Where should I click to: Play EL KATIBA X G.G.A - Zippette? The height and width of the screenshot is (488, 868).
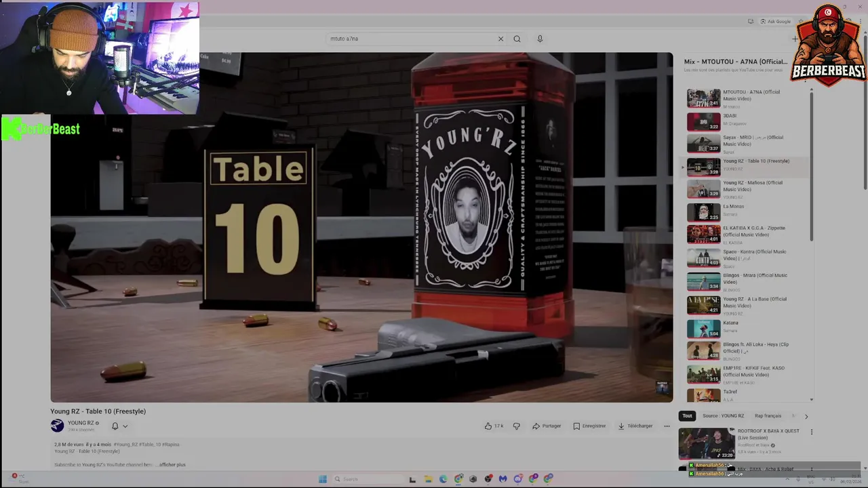click(746, 235)
